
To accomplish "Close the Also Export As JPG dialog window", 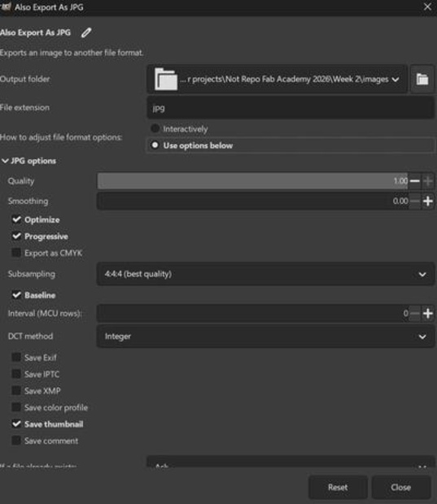I will point(427,7).
